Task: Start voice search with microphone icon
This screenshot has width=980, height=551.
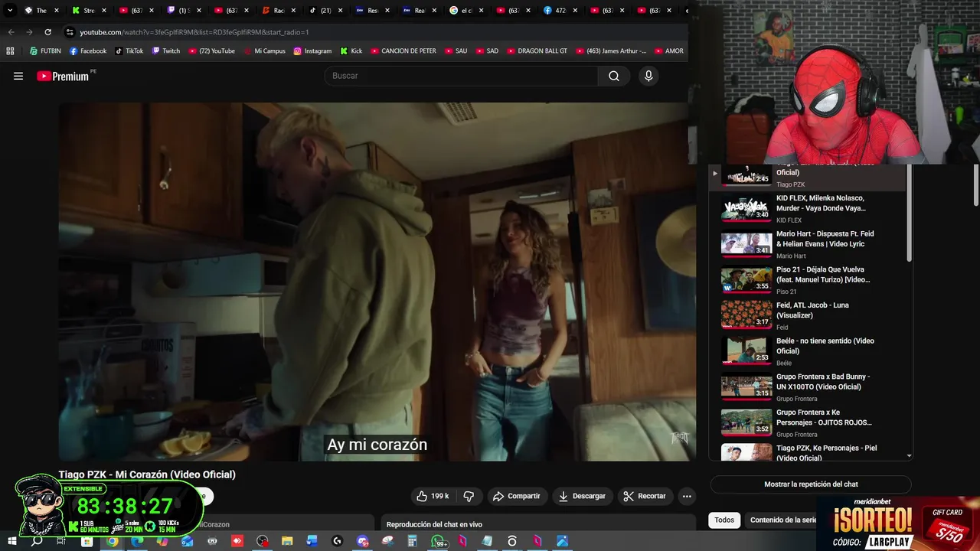Action: pyautogui.click(x=648, y=76)
